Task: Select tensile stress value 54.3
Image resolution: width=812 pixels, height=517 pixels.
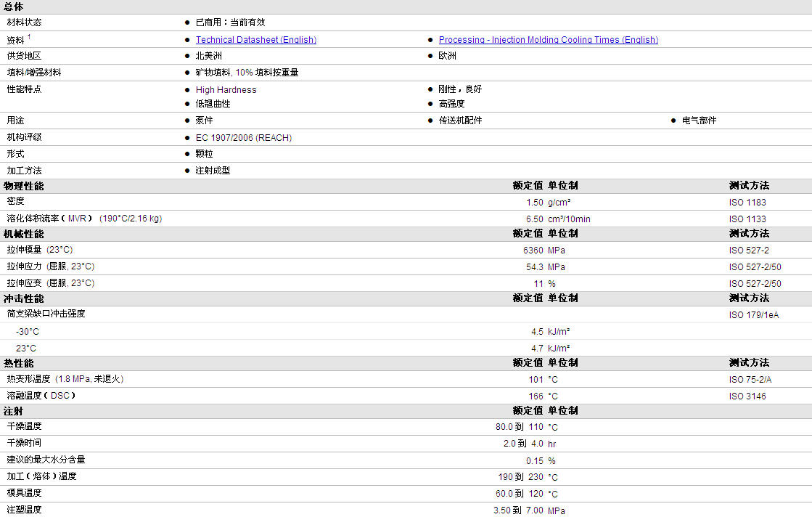Action: point(534,266)
